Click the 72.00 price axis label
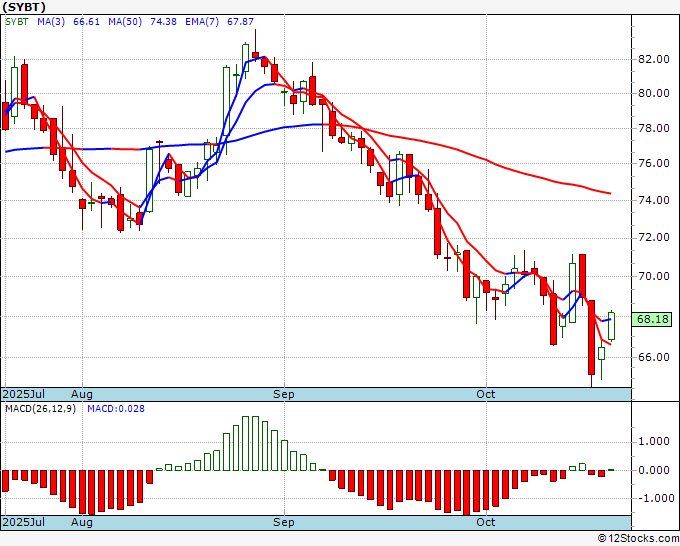This screenshot has height=546, width=680. pyautogui.click(x=654, y=238)
